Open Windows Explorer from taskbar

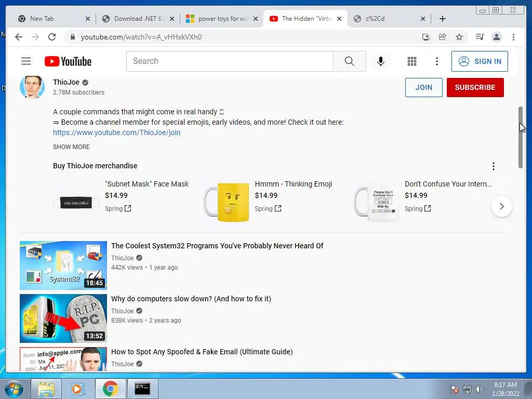(46, 389)
